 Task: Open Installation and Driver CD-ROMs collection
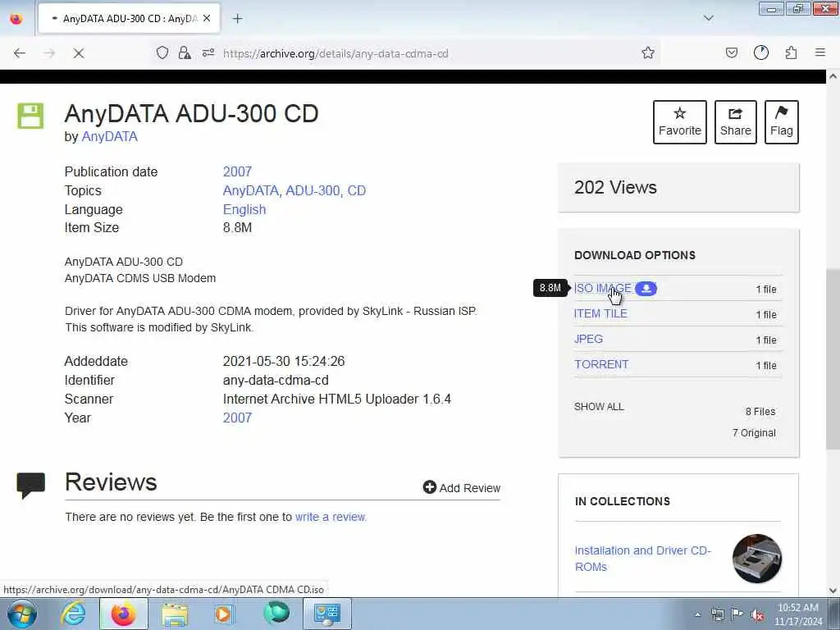[642, 558]
